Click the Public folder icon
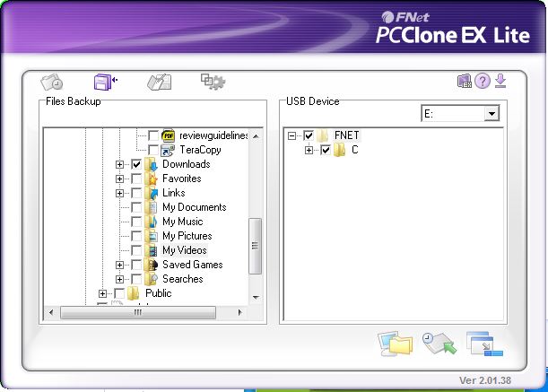 coord(134,293)
